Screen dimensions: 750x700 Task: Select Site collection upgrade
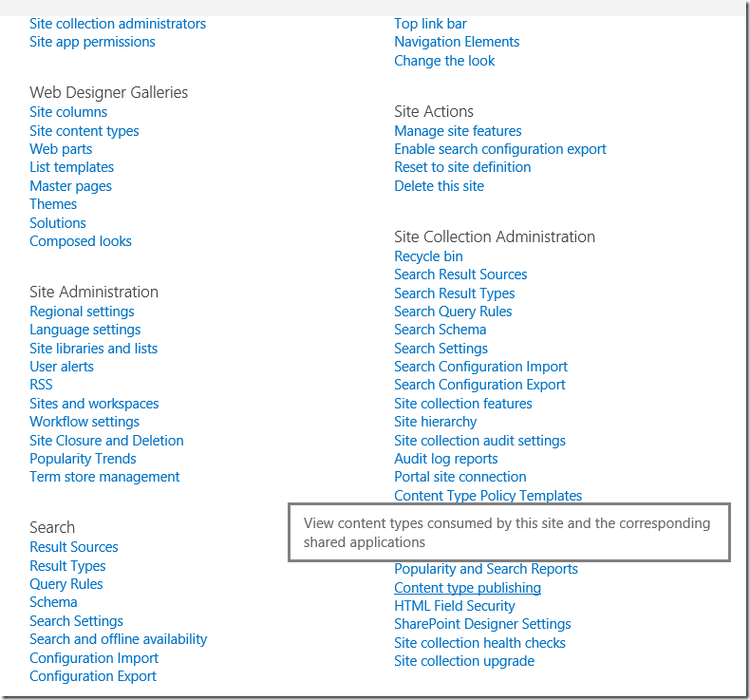(464, 661)
